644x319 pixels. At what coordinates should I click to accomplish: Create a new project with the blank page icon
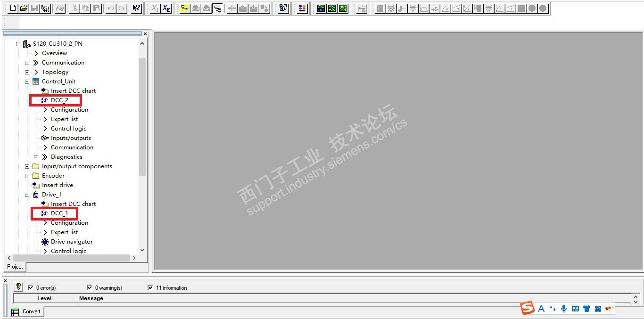click(x=13, y=8)
